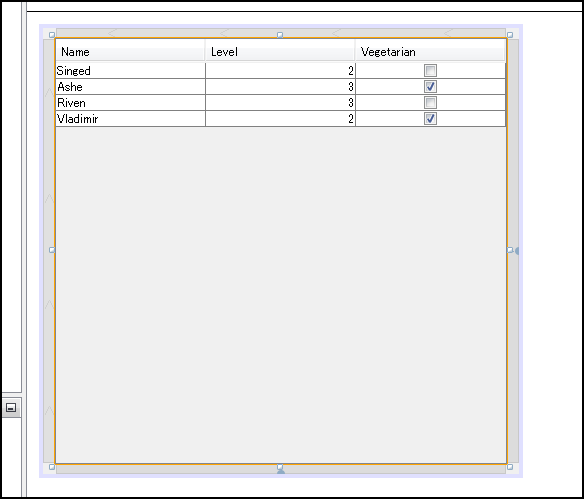
Task: Click the bottom-center selection handle
Action: tap(280, 467)
